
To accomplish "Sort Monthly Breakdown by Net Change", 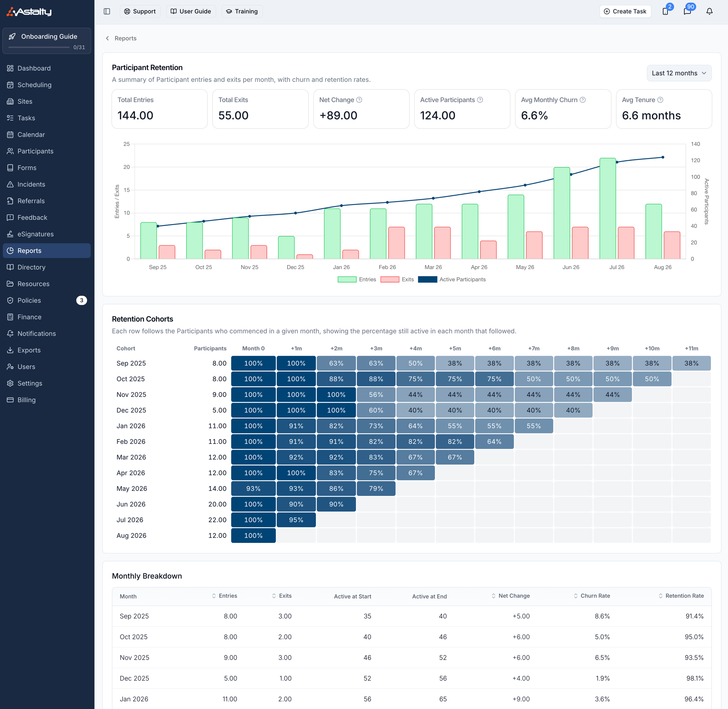I will (510, 596).
